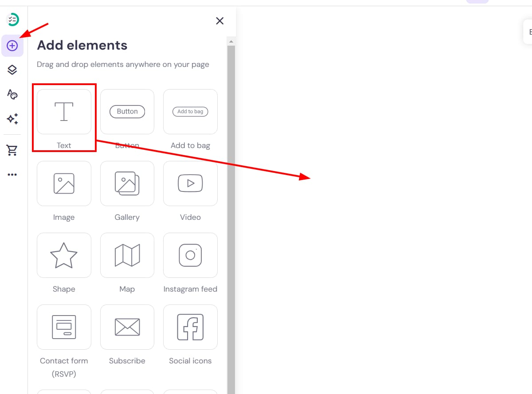Open the website styles palette icon

(12, 94)
